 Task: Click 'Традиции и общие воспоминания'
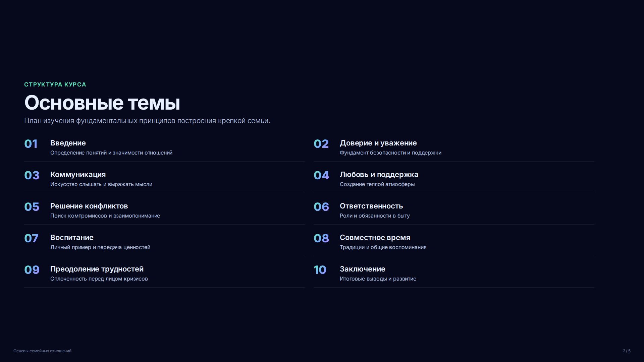[x=383, y=247]
